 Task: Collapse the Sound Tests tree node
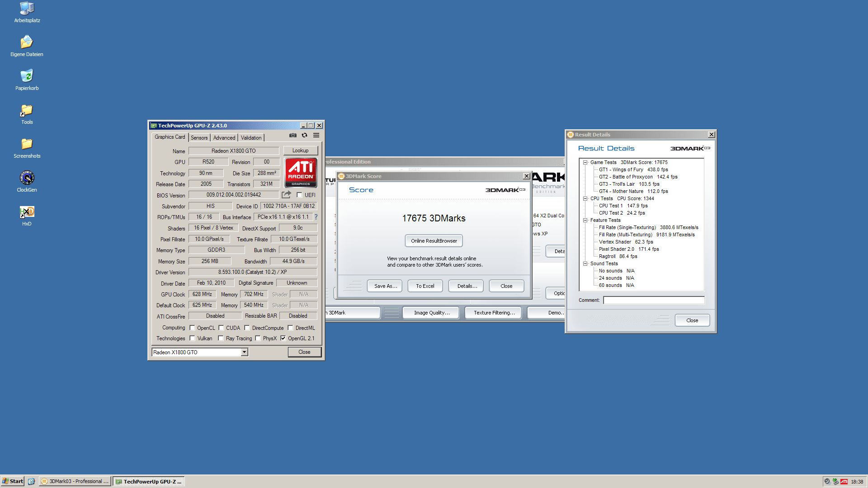click(585, 263)
